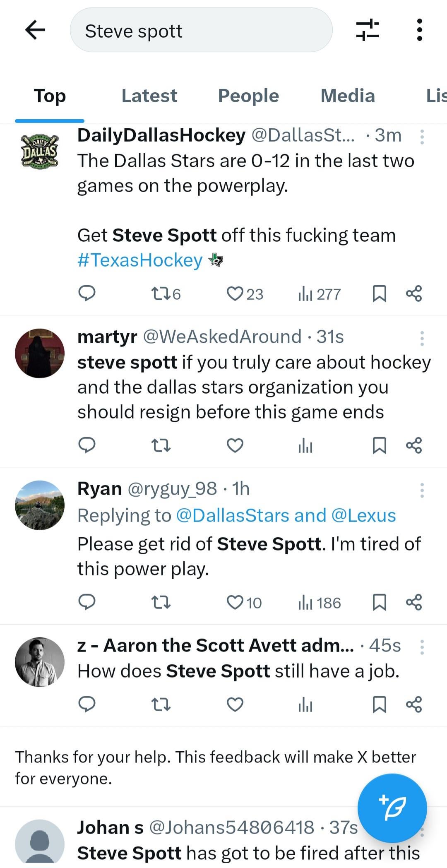Open more options on Ryan's tweet
The width and height of the screenshot is (447, 868).
tap(422, 490)
